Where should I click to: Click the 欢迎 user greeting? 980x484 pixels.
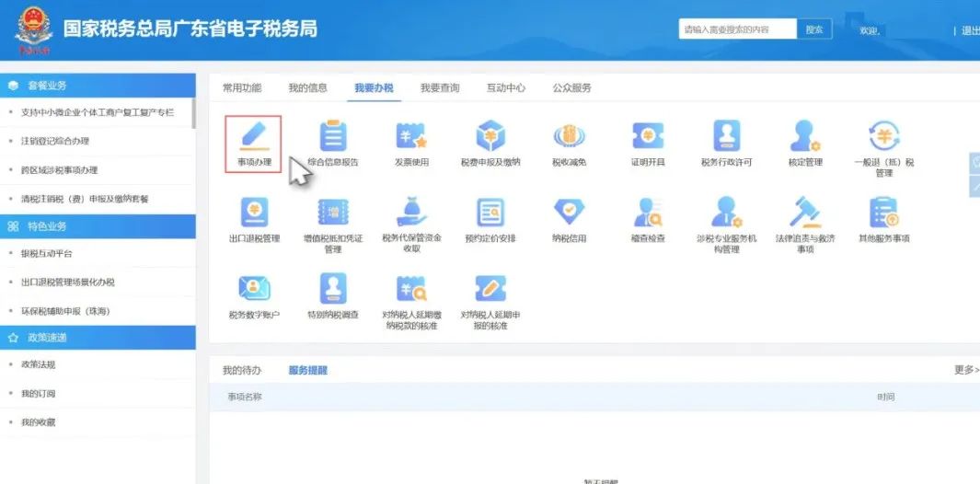point(870,30)
